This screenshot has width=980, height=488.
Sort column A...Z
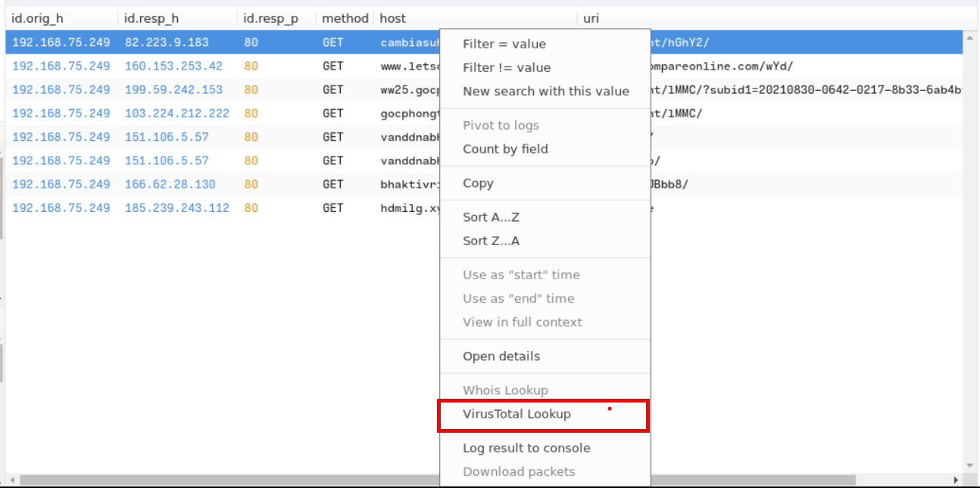tap(491, 217)
